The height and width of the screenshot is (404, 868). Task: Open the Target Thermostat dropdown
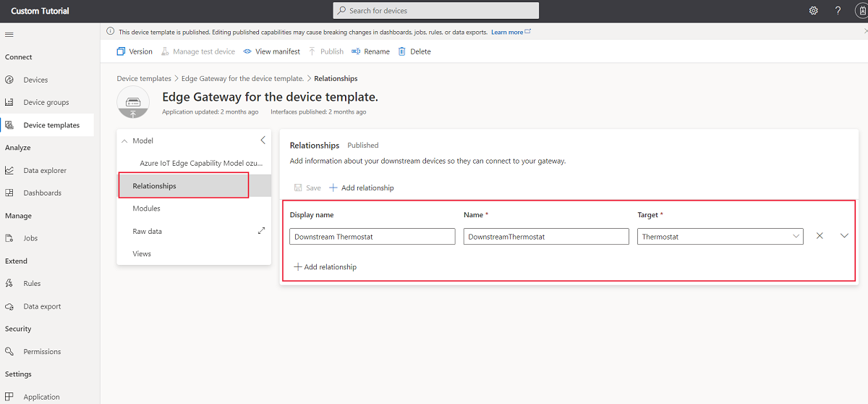[720, 237]
